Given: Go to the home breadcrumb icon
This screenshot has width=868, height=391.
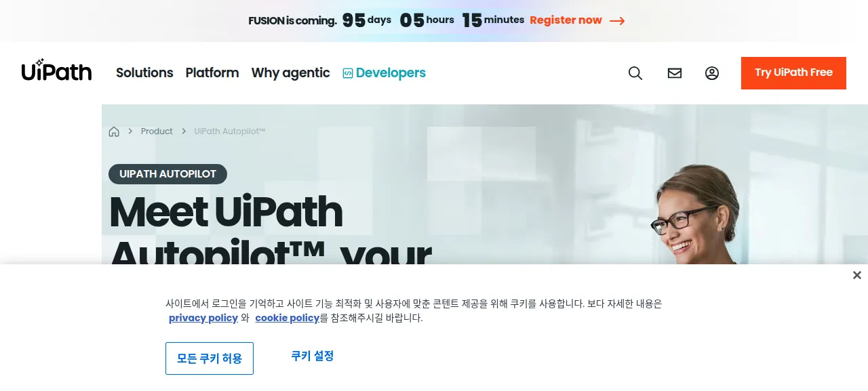Looking at the screenshot, I should pos(114,131).
